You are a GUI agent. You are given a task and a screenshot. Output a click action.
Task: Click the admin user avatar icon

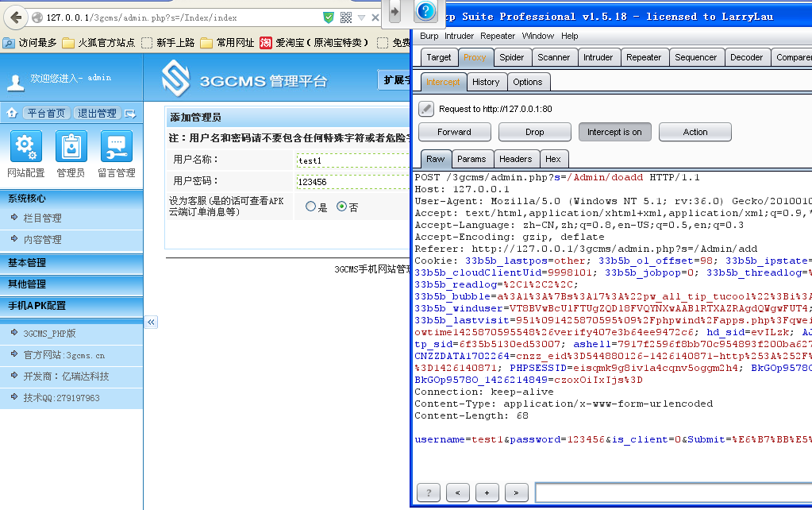click(16, 83)
